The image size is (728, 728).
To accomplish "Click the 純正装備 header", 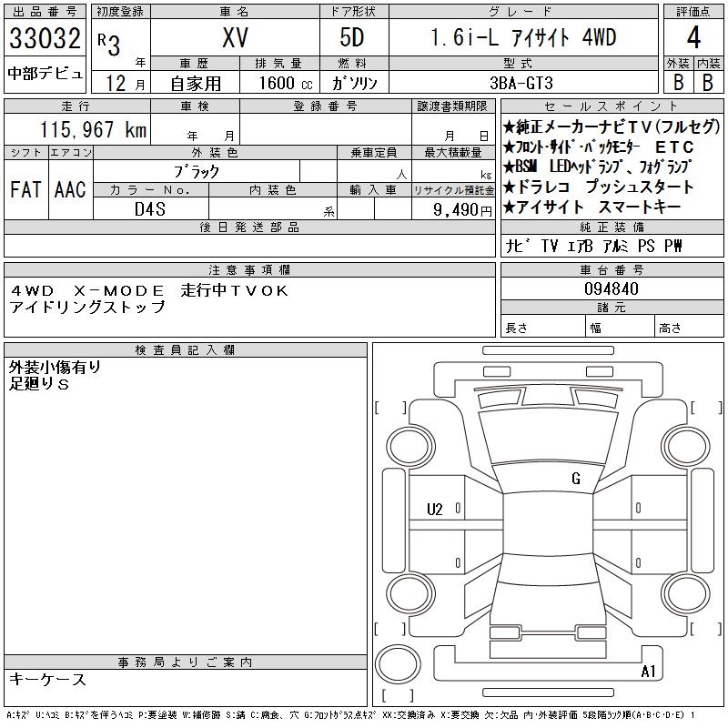I will [612, 227].
